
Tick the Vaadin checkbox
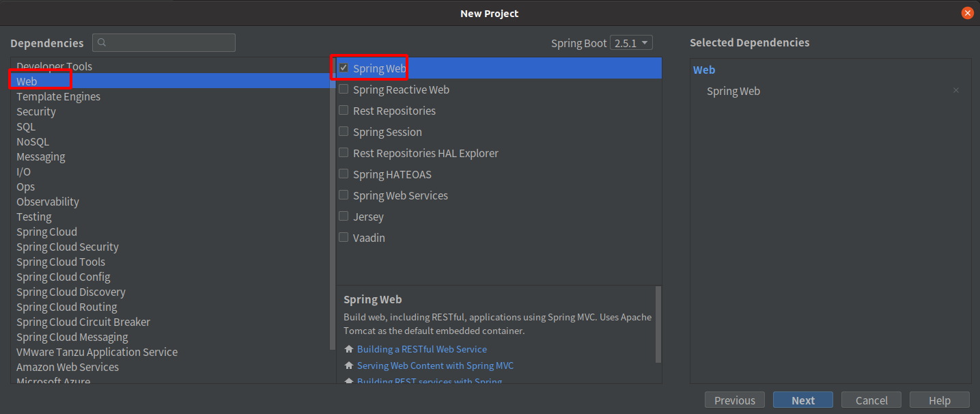(x=344, y=238)
